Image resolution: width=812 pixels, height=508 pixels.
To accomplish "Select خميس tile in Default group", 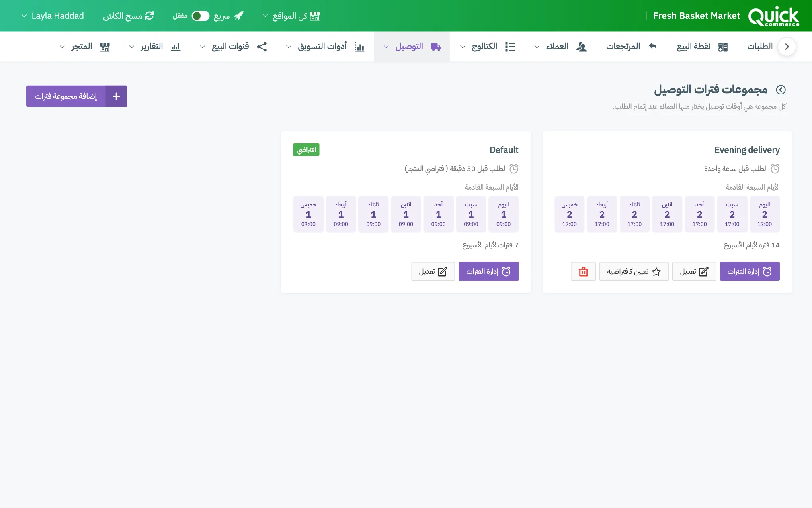I will coord(308,214).
